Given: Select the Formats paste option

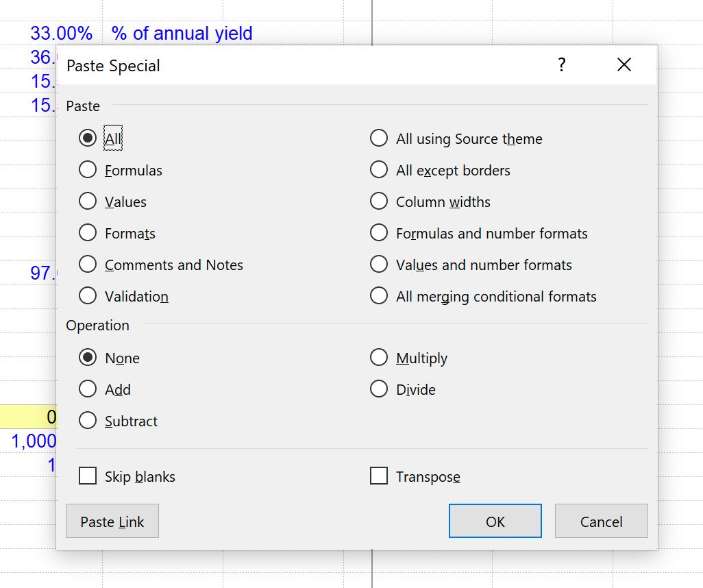Looking at the screenshot, I should pyautogui.click(x=88, y=233).
